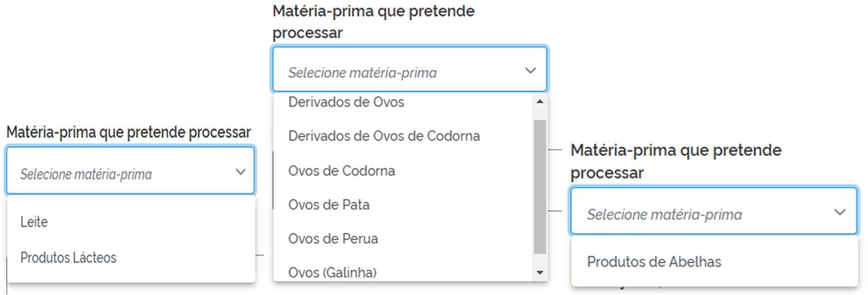Click chevron of dropdown above Produtos de Abelhas
868x295 pixels.
pos(840,212)
